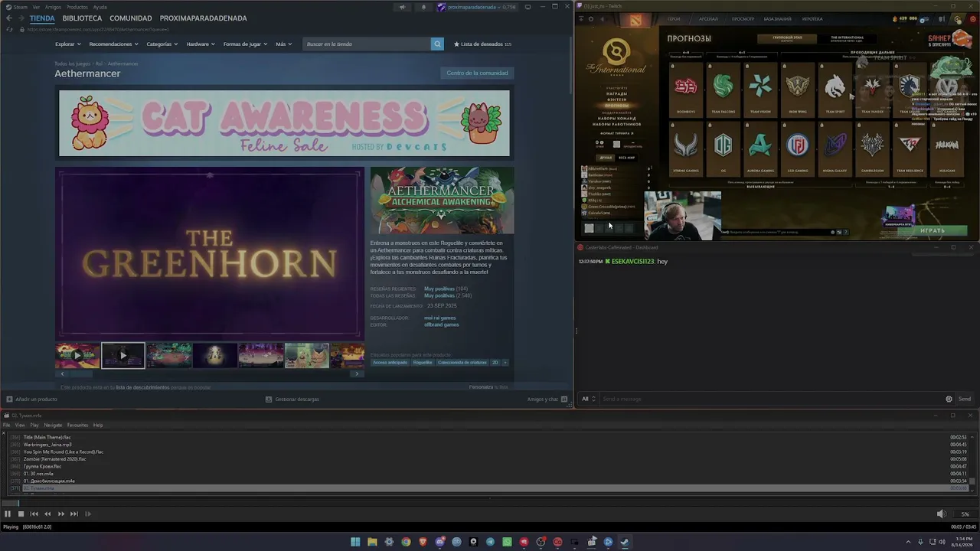Click the store search magnifier button
This screenshot has height=551, width=980.
[437, 44]
